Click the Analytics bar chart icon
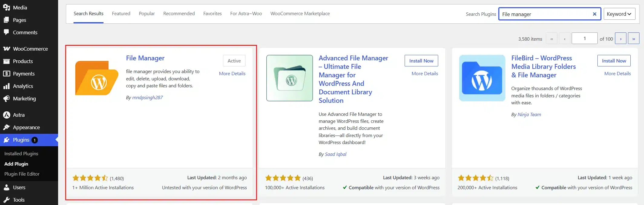Image resolution: width=644 pixels, height=205 pixels. pyautogui.click(x=6, y=86)
